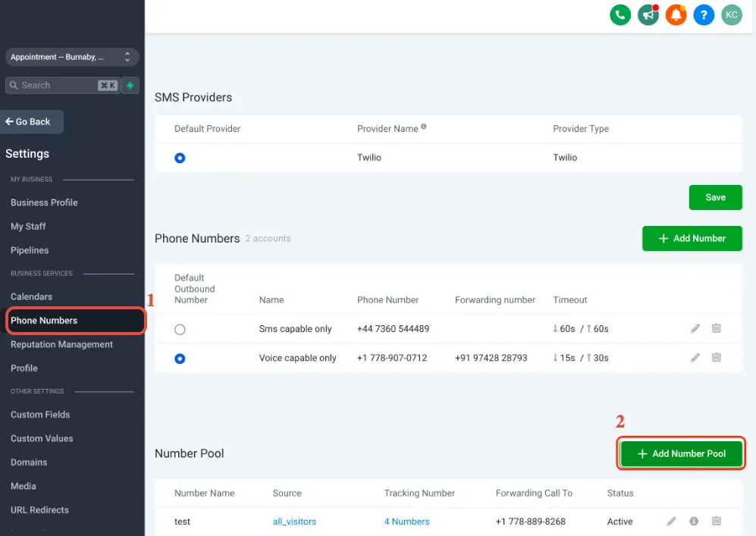756x536 pixels.
Task: Open the 4 Numbers tracking link
Action: click(406, 521)
